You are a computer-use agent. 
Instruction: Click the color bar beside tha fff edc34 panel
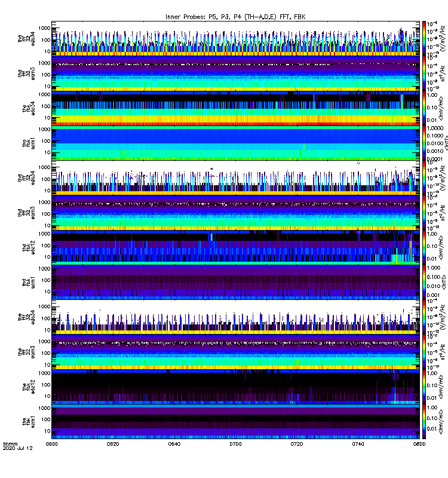coord(424,38)
